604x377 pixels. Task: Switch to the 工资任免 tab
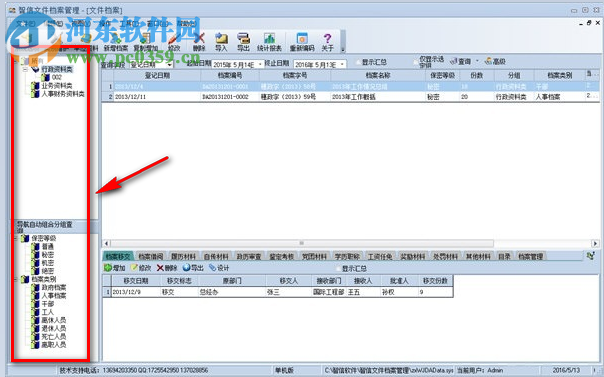pos(380,256)
